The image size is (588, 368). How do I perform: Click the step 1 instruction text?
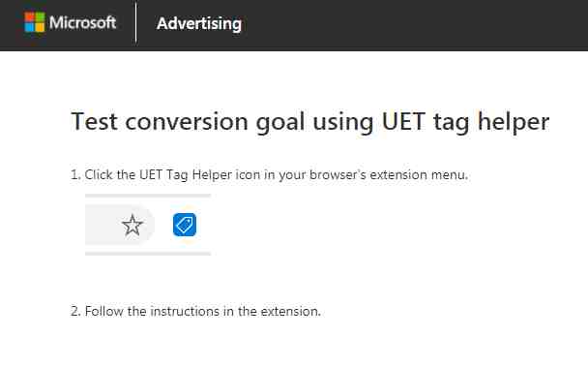[x=269, y=174]
